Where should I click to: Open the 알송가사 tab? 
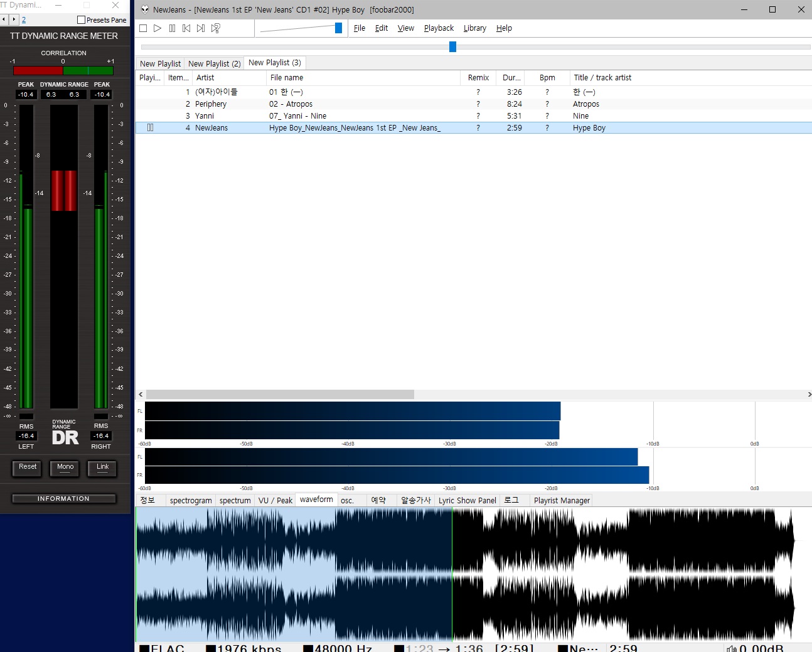pyautogui.click(x=416, y=500)
